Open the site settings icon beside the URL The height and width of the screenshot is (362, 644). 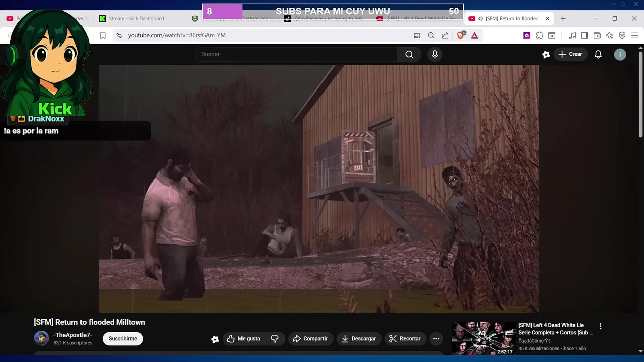click(x=119, y=35)
